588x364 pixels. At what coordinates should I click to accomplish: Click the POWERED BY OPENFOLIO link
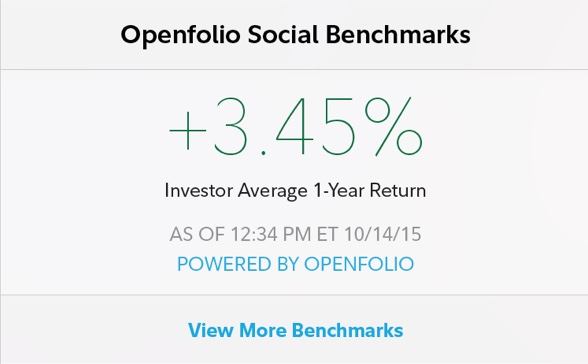[296, 264]
